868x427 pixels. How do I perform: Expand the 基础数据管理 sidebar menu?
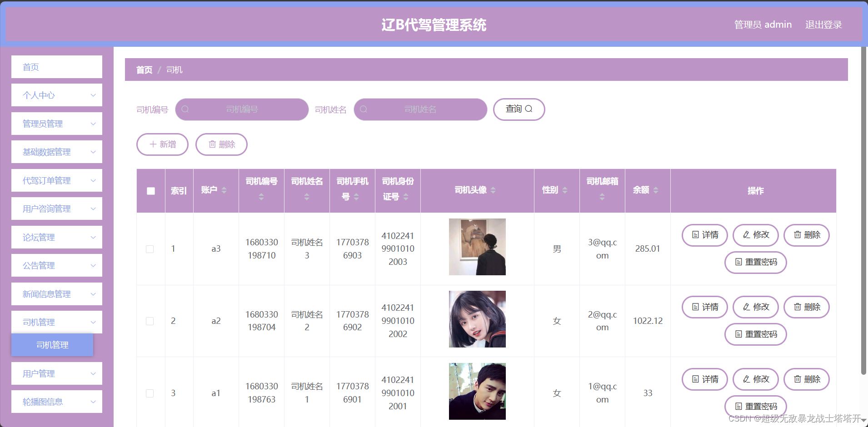(57, 152)
